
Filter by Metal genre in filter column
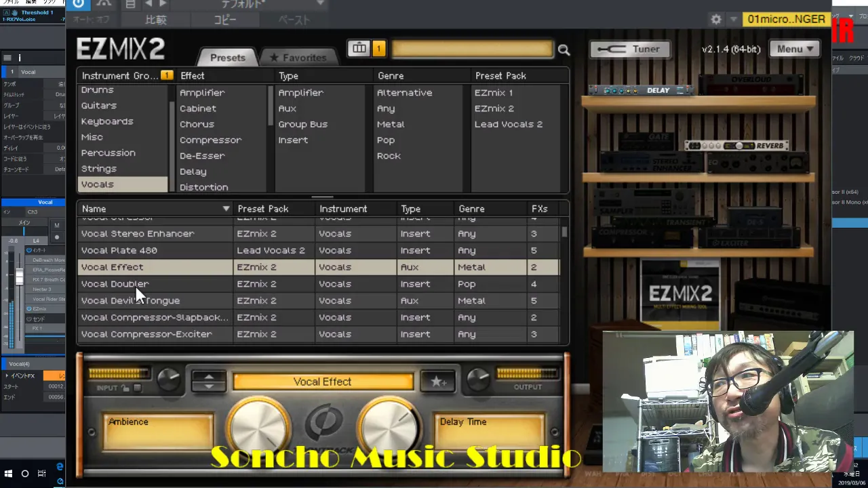tap(391, 124)
